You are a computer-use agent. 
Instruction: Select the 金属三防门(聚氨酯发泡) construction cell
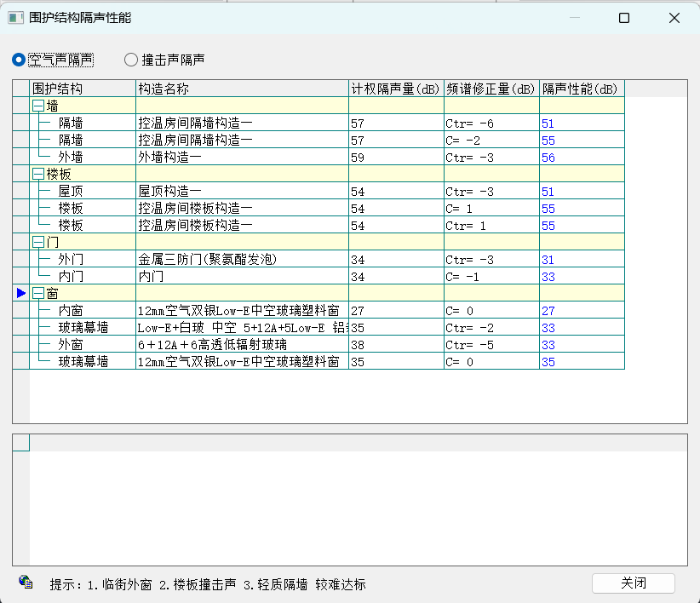pos(208,260)
